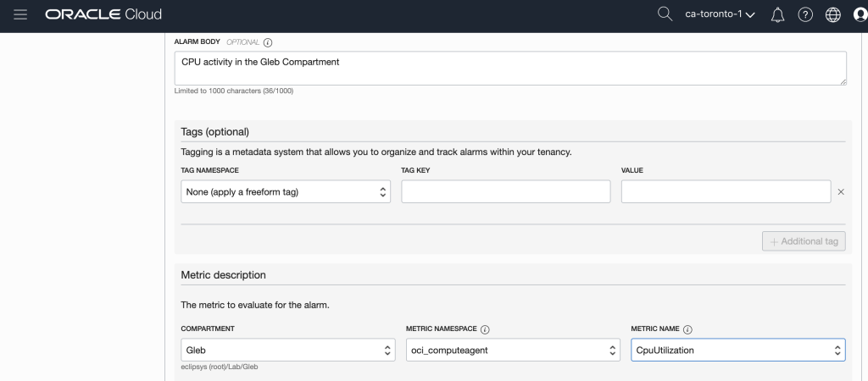Open the CpuUtilization metric name dropdown

pos(737,350)
